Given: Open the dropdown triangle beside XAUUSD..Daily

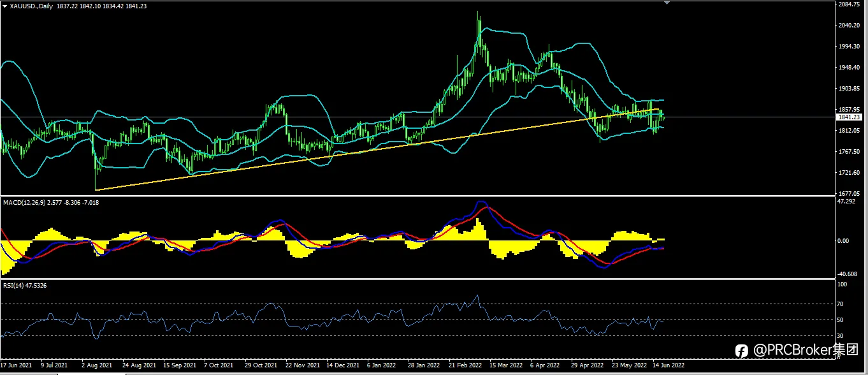Looking at the screenshot, I should (4, 5).
